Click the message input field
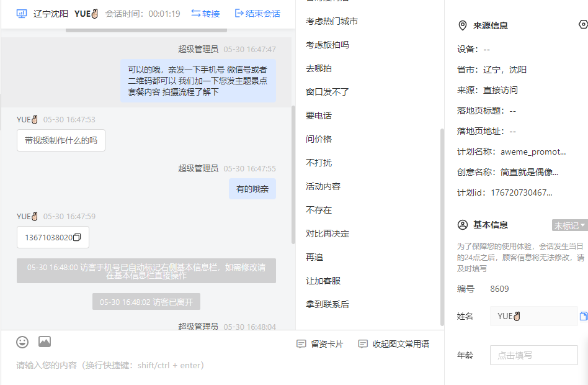Image resolution: width=588 pixels, height=385 pixels. click(223, 365)
